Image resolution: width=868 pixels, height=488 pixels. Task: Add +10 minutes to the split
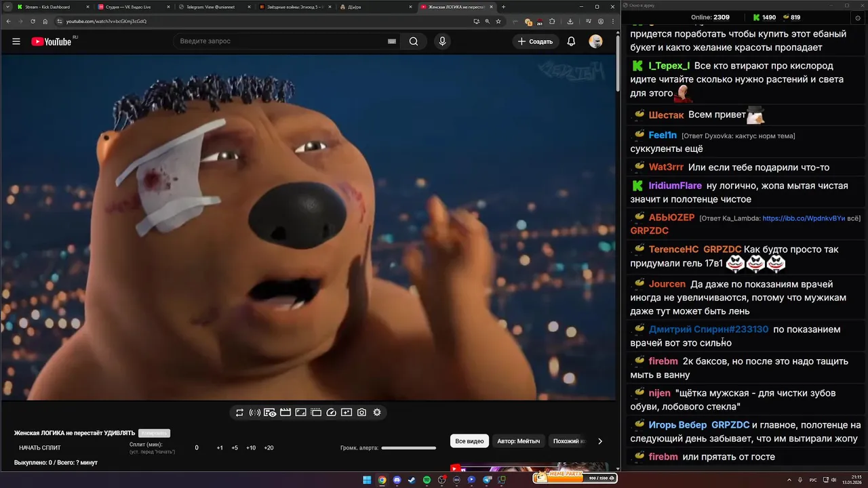coord(251,447)
